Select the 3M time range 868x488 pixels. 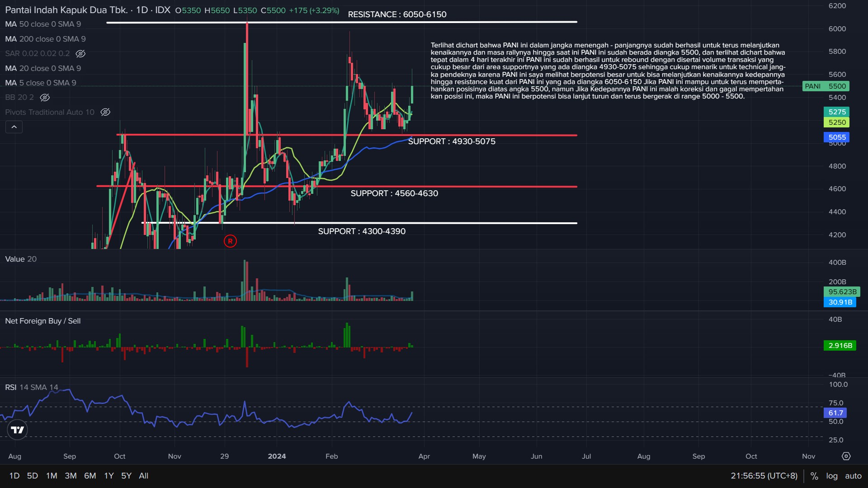pyautogui.click(x=71, y=476)
